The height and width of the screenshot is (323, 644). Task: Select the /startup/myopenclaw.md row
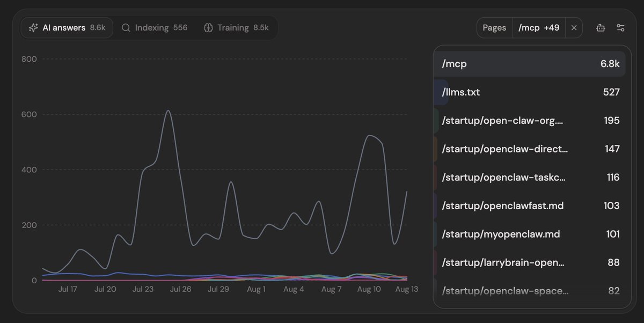point(530,234)
